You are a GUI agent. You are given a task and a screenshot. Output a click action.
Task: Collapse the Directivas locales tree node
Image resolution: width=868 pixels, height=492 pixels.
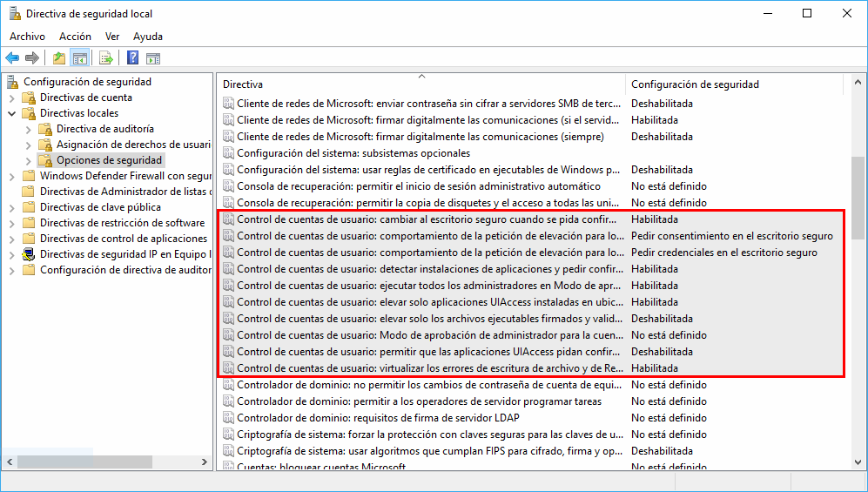pyautogui.click(x=12, y=113)
